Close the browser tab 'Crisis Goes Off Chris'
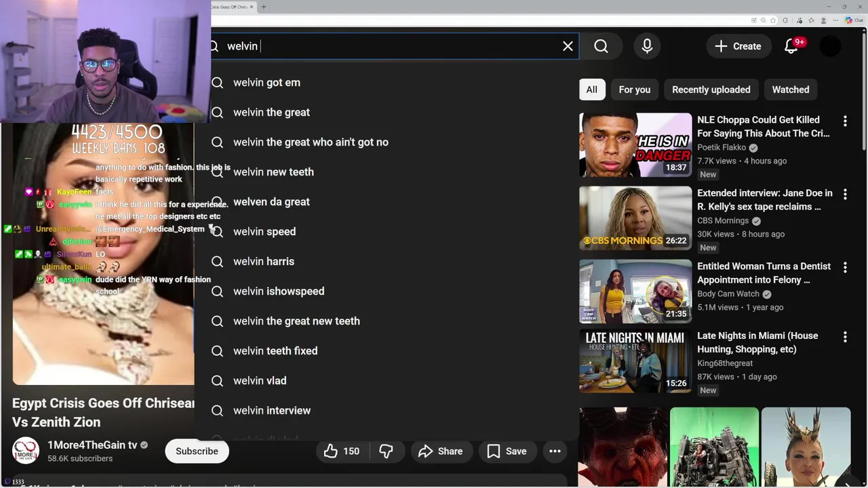868x488 pixels. pos(252,7)
